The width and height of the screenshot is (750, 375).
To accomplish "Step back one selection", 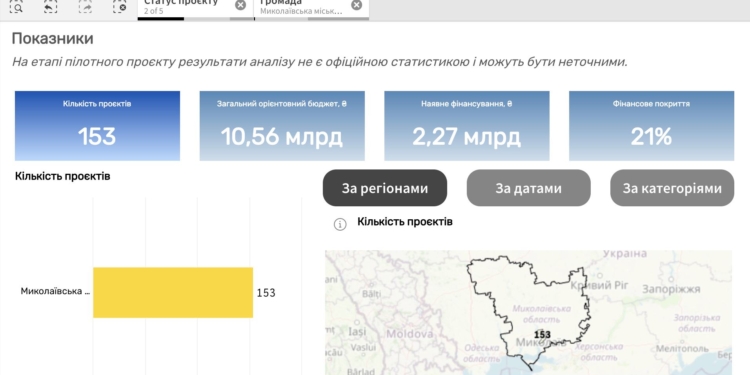I will click(x=51, y=6).
